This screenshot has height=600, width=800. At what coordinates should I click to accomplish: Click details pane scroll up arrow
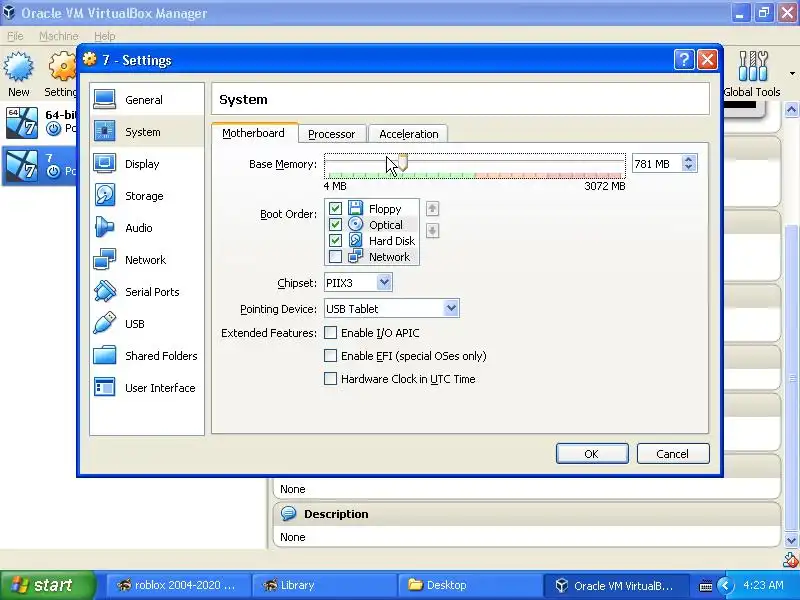(791, 110)
